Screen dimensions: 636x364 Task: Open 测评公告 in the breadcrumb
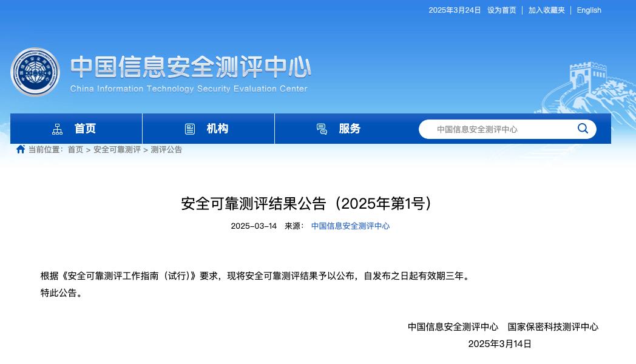pyautogui.click(x=166, y=150)
